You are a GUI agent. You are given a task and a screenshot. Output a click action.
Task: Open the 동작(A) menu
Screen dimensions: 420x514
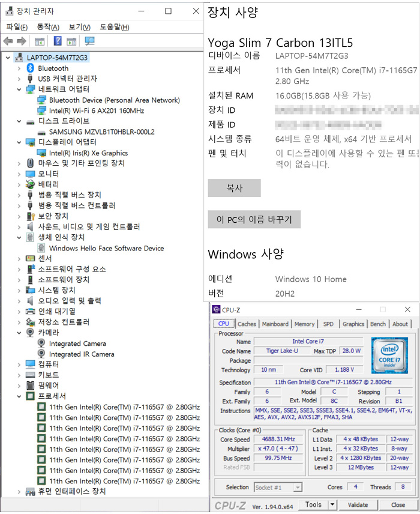pos(48,27)
